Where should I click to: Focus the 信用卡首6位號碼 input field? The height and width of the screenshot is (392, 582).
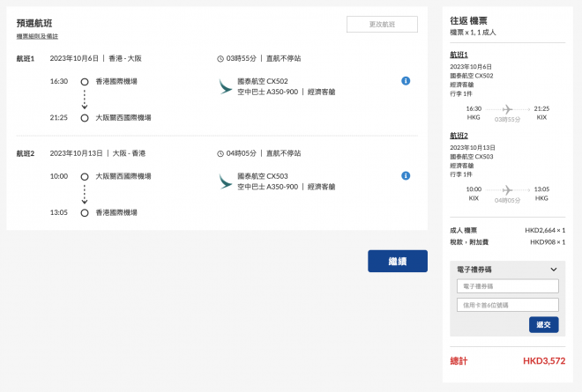pyautogui.click(x=507, y=305)
